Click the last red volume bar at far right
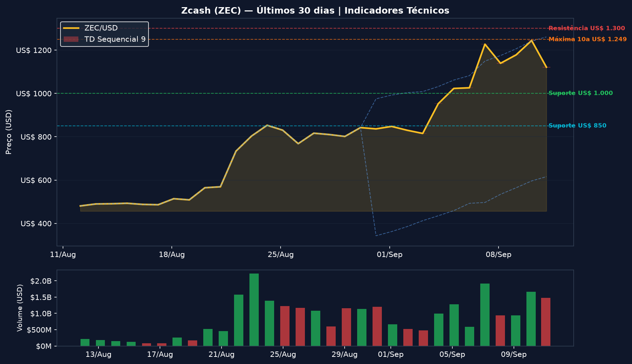Image resolution: width=632 pixels, height=364 pixels. 546,322
